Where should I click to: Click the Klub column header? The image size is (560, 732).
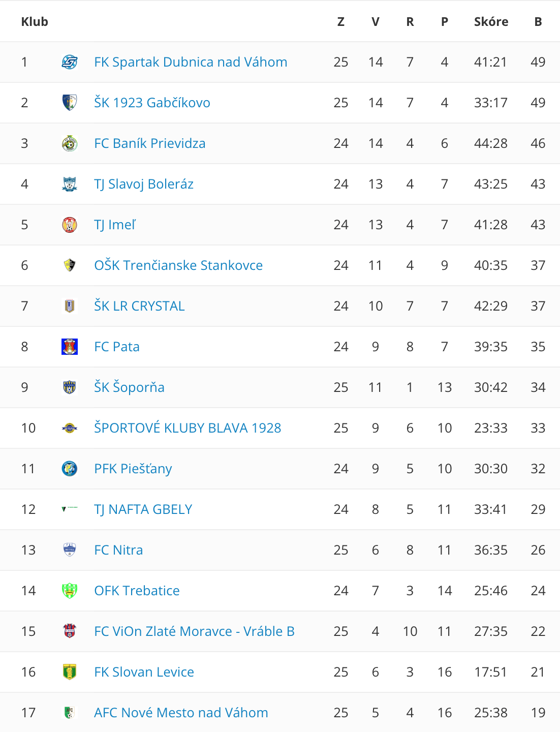click(35, 21)
